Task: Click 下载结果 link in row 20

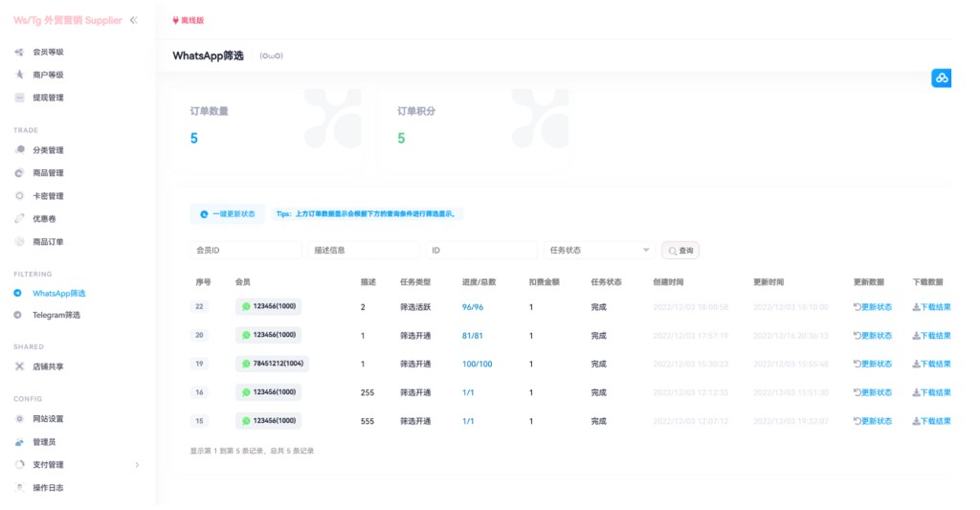Action: (931, 336)
